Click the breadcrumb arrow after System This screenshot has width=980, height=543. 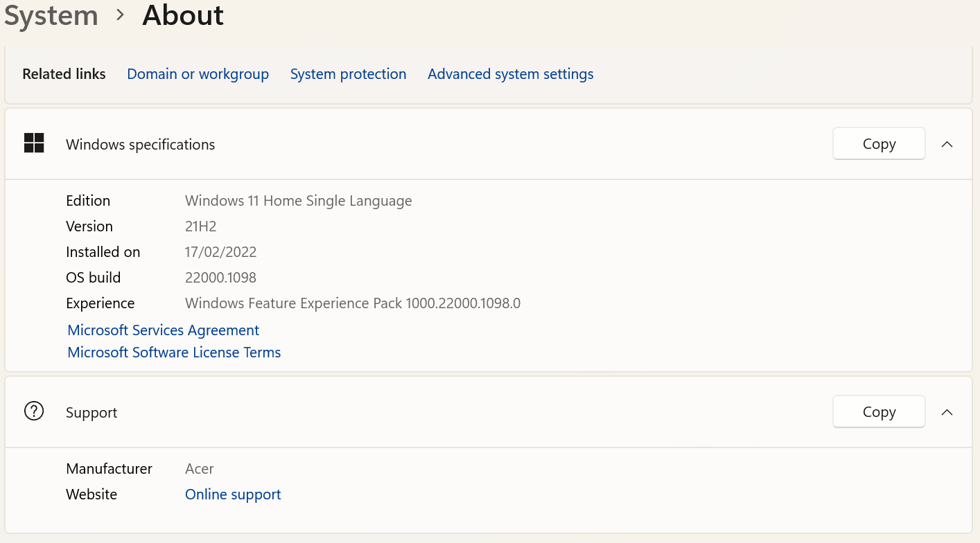pos(121,15)
